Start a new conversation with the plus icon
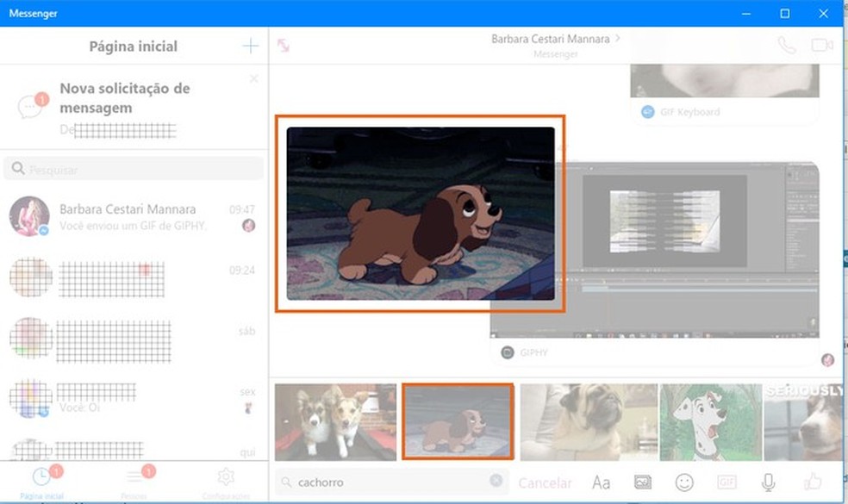Viewport: 848px width, 504px height. click(x=249, y=46)
